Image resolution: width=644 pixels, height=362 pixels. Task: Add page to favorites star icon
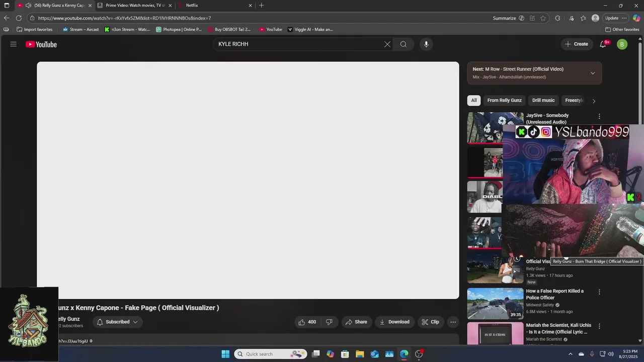(x=543, y=18)
